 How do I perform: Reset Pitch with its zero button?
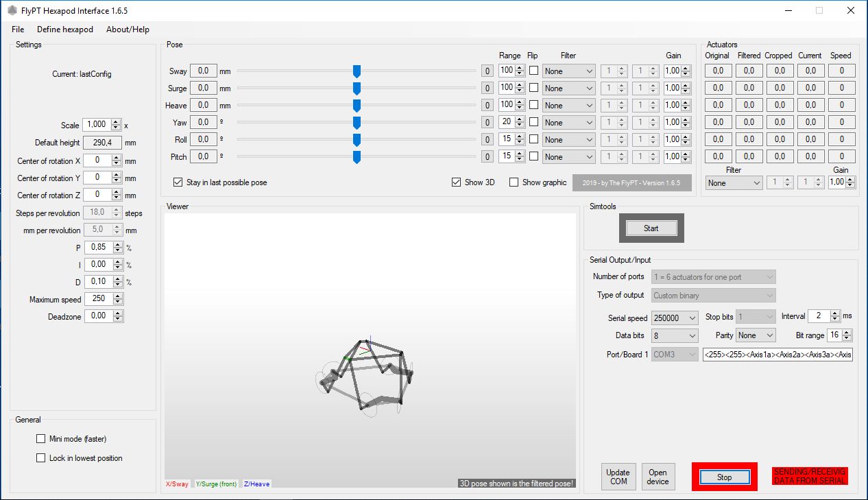[x=487, y=156]
